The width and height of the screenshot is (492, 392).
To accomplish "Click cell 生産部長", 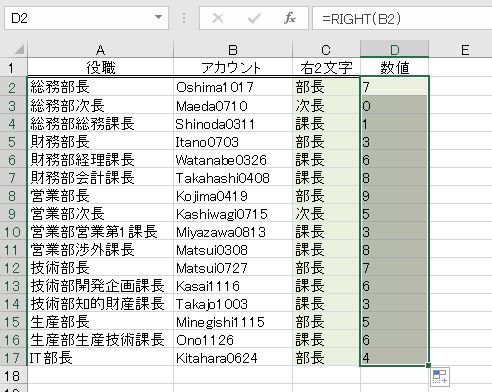I will point(100,322).
